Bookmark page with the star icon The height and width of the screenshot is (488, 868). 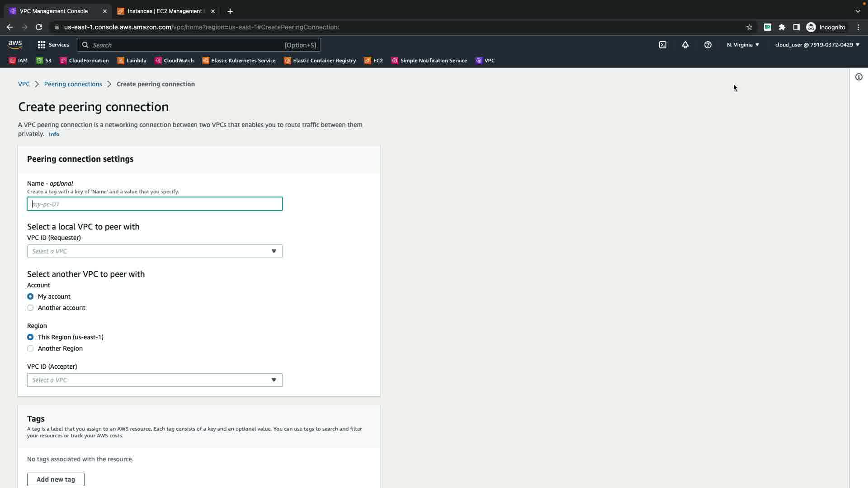point(750,27)
